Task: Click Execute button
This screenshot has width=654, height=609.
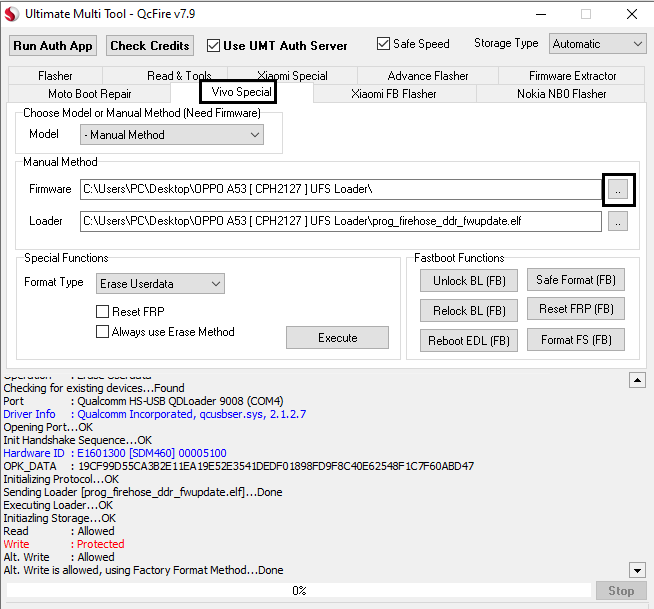Action: [337, 337]
